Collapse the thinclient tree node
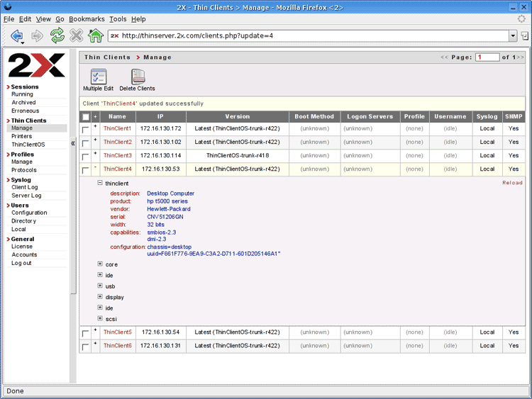The image size is (532, 399). click(x=100, y=183)
